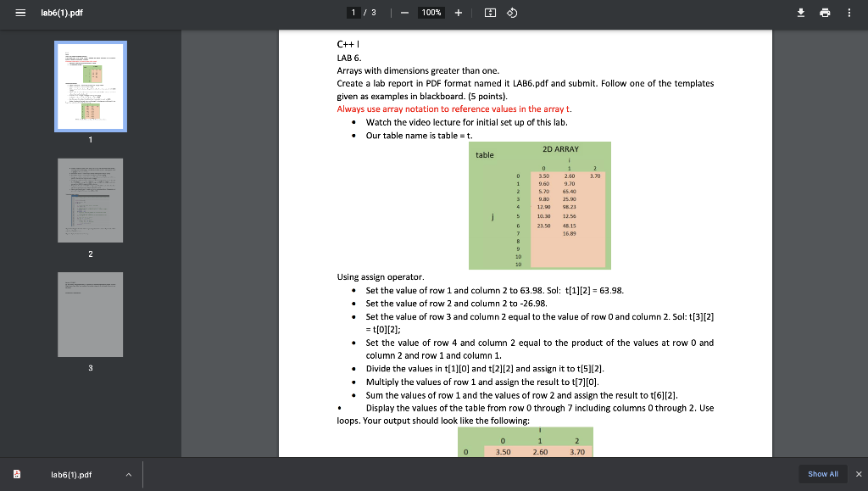Open the print dialog for the PDF
The height and width of the screenshot is (491, 868).
click(825, 13)
